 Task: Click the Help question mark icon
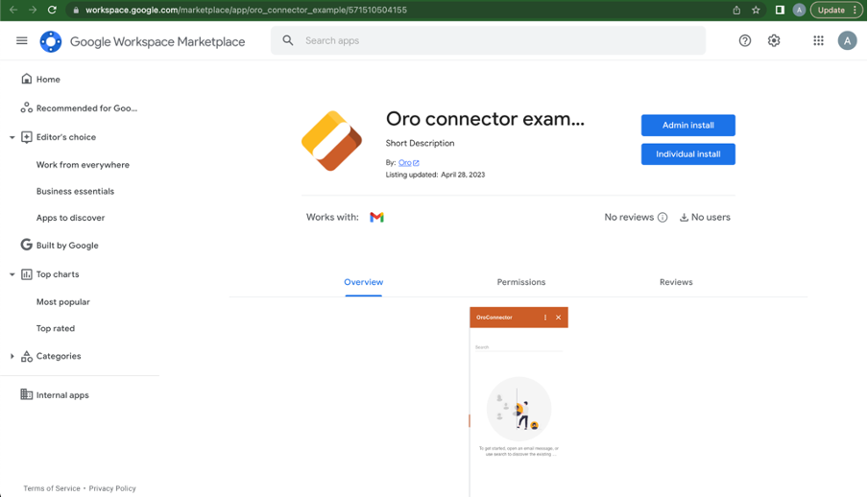pyautogui.click(x=745, y=40)
